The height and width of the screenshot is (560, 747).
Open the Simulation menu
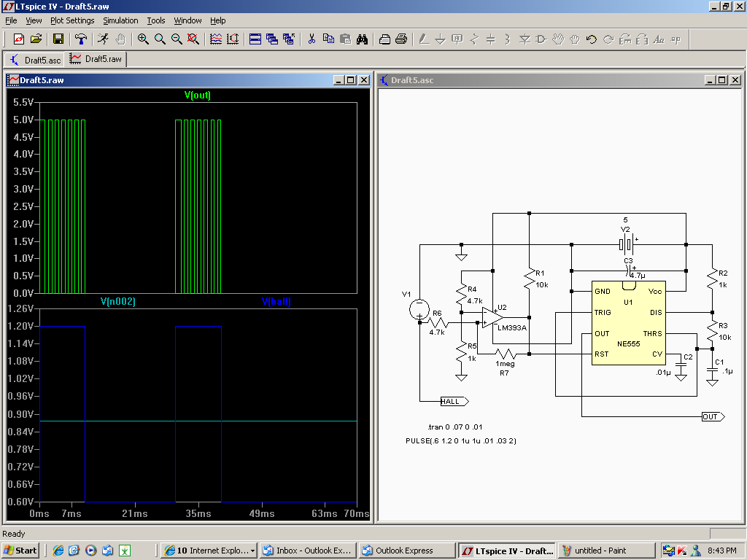coord(120,20)
